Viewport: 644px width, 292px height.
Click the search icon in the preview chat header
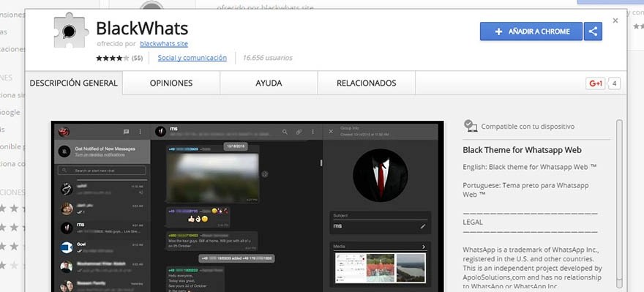[285, 132]
